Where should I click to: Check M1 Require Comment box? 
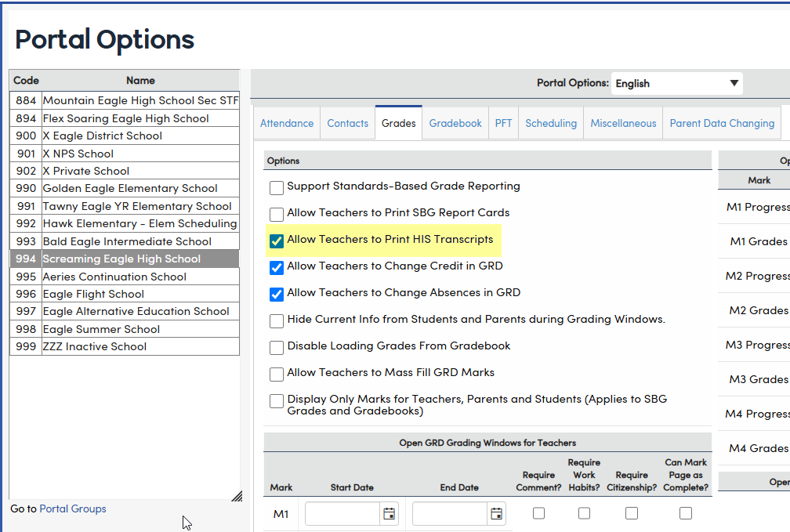pyautogui.click(x=538, y=513)
